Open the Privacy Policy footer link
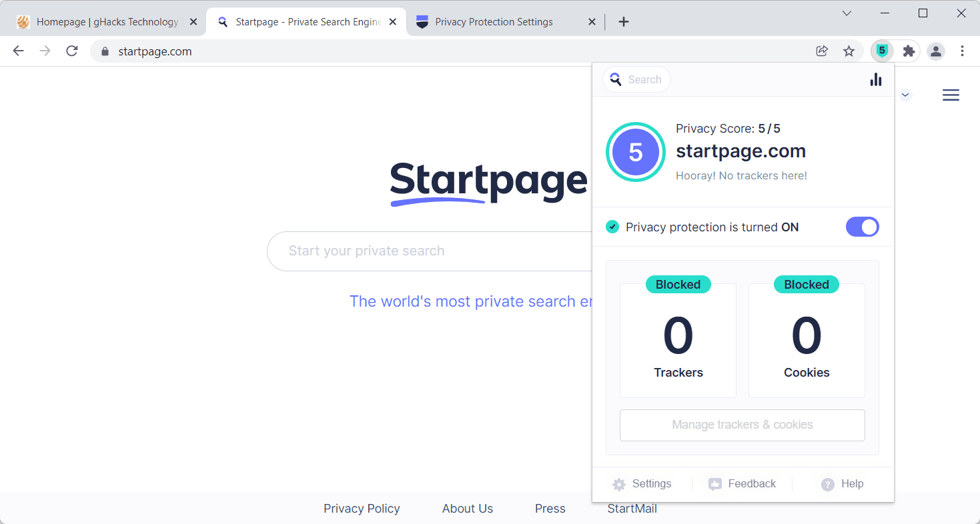Image resolution: width=980 pixels, height=524 pixels. pyautogui.click(x=362, y=509)
